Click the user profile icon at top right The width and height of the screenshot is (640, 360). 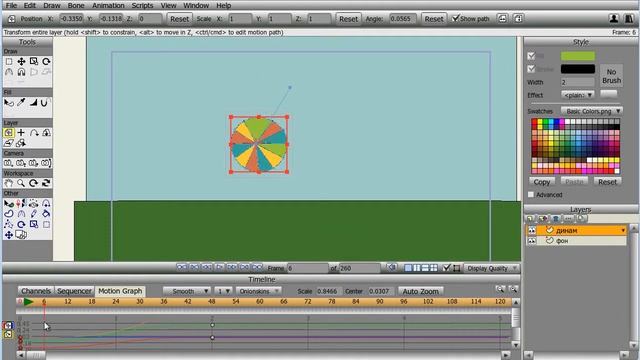point(613,19)
